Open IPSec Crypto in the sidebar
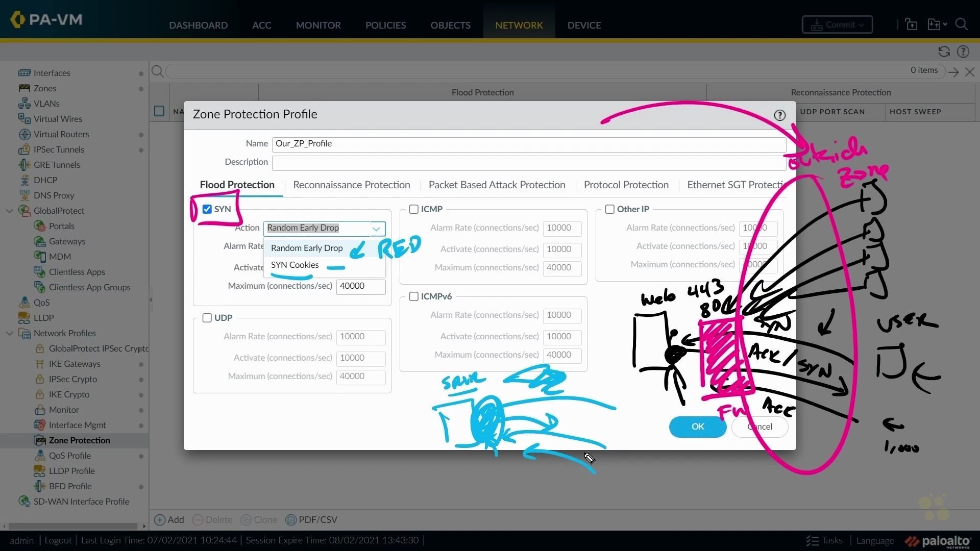Screen dimensions: 980x551 [x=73, y=379]
